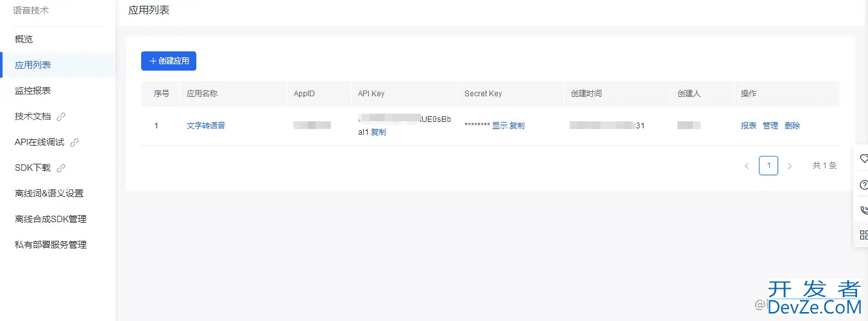Click 管理 for 文字转语音 row
Viewport: 868px width, 321px height.
tap(770, 126)
